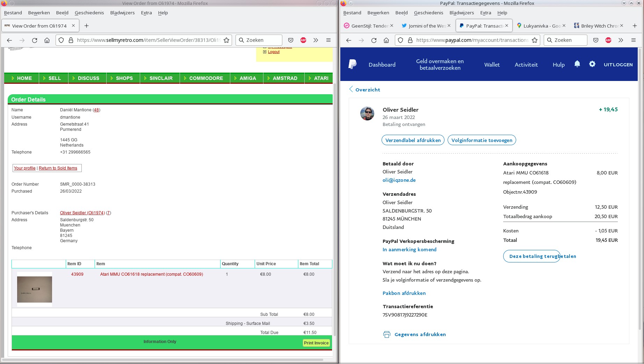Save to Pocket in sellmyretro window
644x364 pixels.
click(290, 40)
